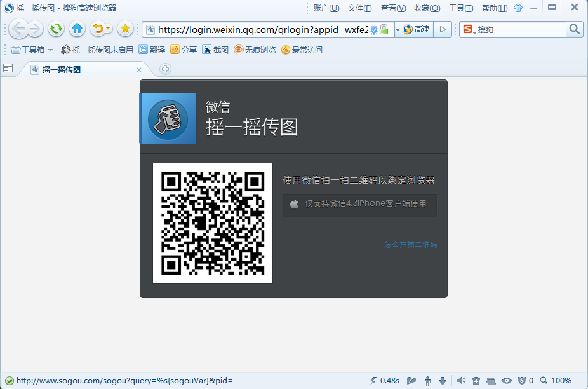Click the lightning 0.48s speed indicator

[x=384, y=381]
